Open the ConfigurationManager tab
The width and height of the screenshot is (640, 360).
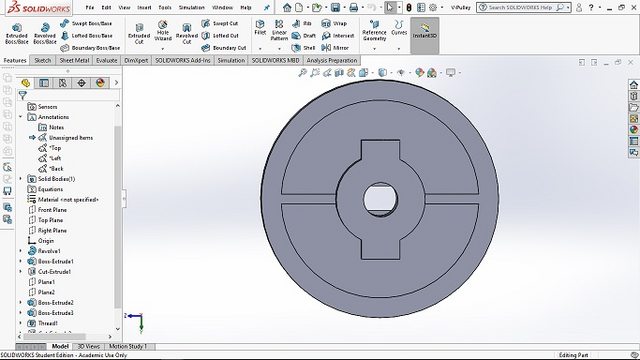tap(62, 83)
